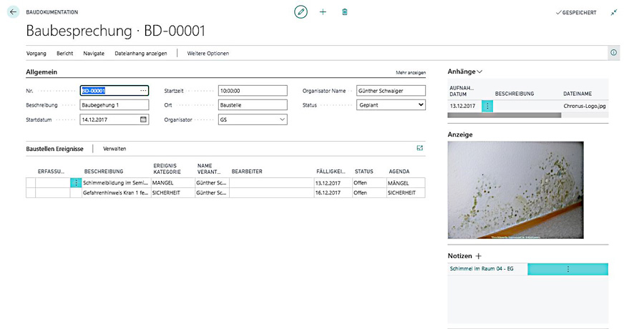Click note Schimmel im Raum 04 - EG
Screen dimensions: 644x329
pos(482,269)
